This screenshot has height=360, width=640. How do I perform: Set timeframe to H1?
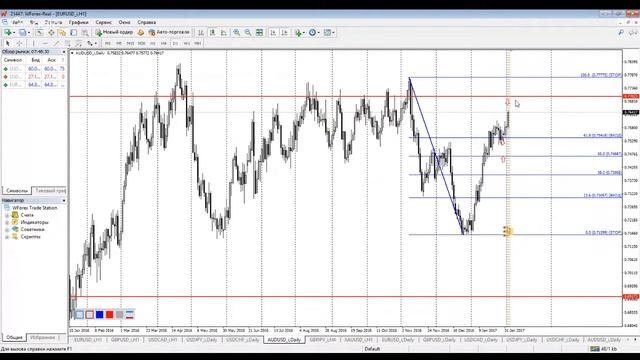153,43
